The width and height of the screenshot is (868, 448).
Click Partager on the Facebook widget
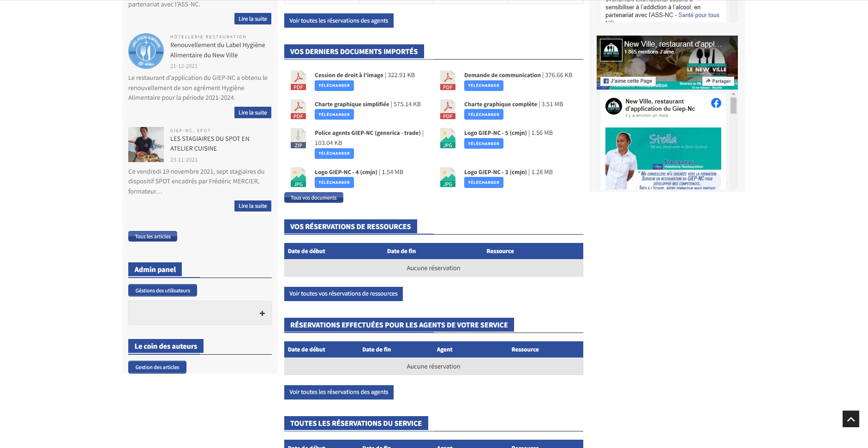(718, 81)
